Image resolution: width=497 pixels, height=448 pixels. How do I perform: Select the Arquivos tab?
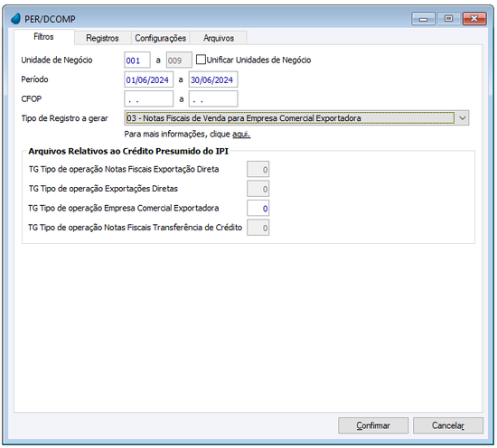[x=219, y=38]
